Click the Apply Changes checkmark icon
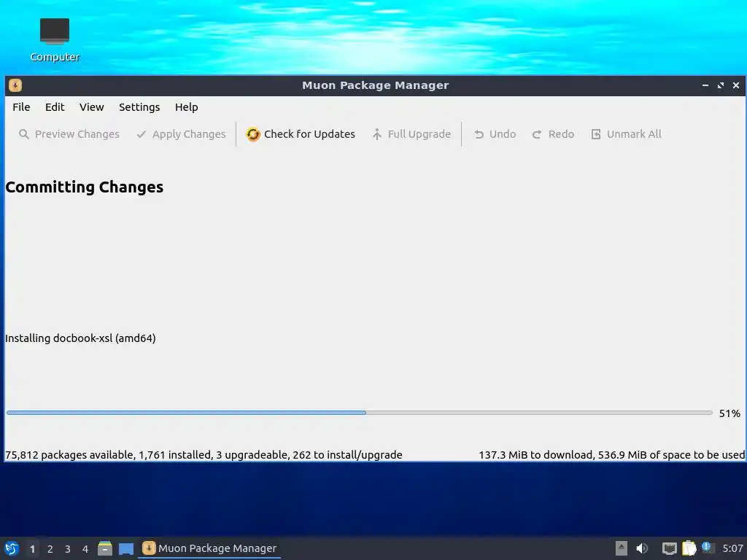The width and height of the screenshot is (747, 560). pos(142,134)
